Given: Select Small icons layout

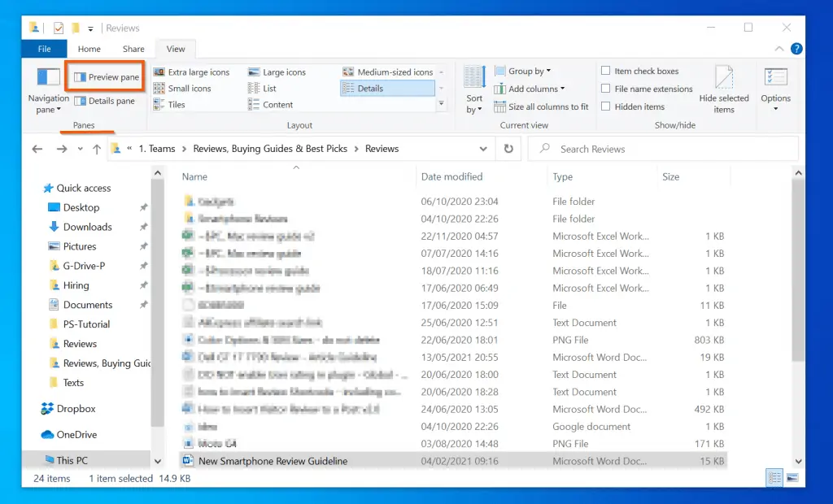Looking at the screenshot, I should coord(183,88).
